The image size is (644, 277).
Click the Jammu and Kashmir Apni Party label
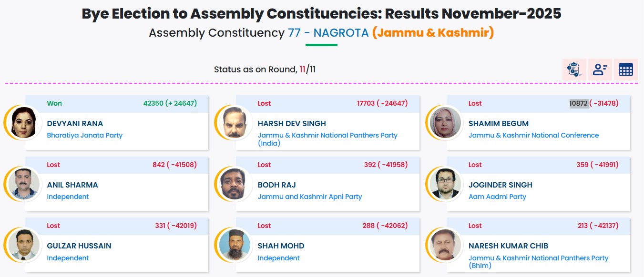point(310,197)
